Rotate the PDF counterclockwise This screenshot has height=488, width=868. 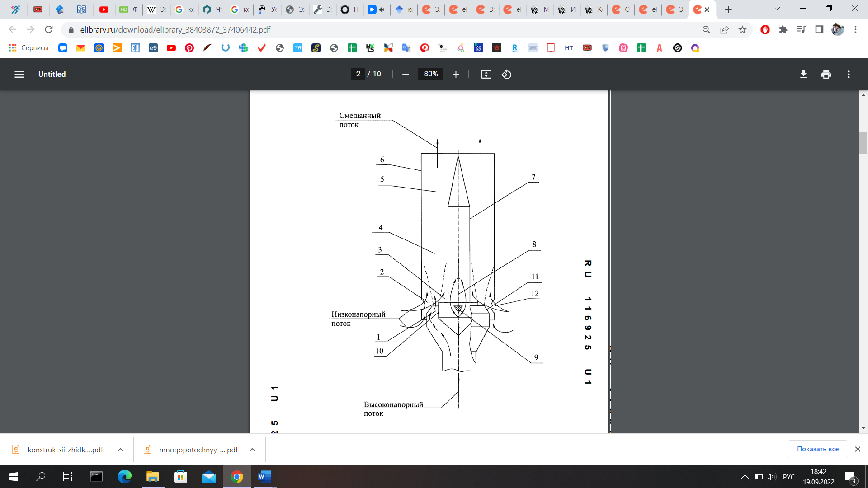coord(506,74)
